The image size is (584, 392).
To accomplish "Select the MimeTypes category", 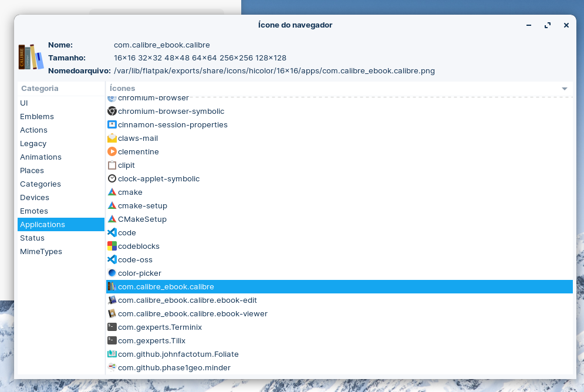I will 40,251.
